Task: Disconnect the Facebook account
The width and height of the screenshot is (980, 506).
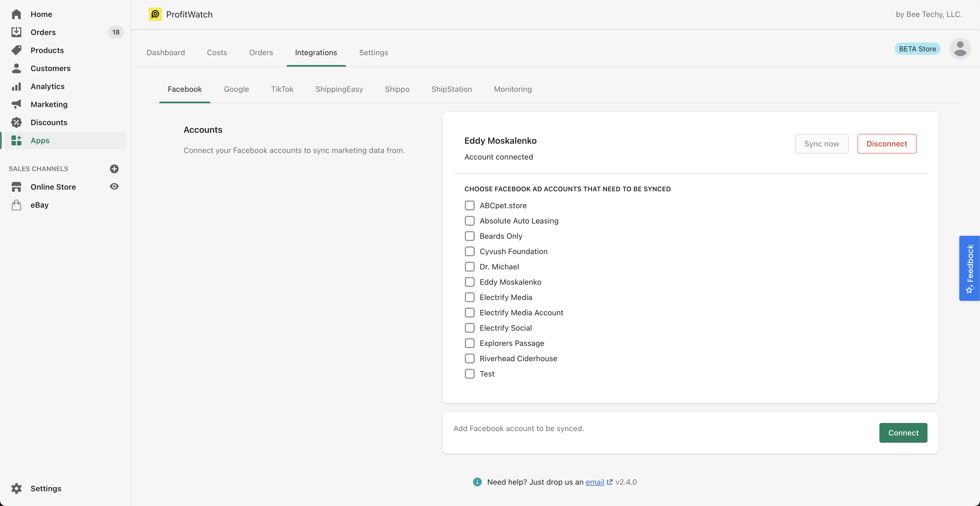Action: [x=886, y=144]
